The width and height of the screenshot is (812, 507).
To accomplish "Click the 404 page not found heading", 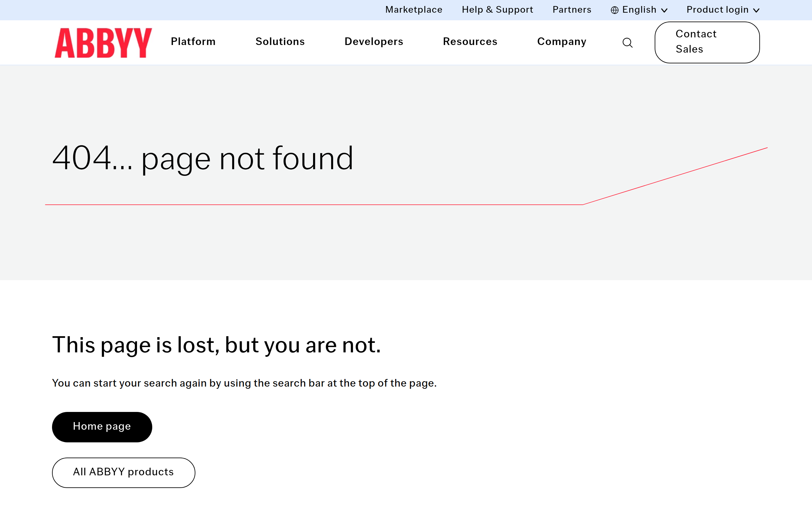I will [203, 158].
